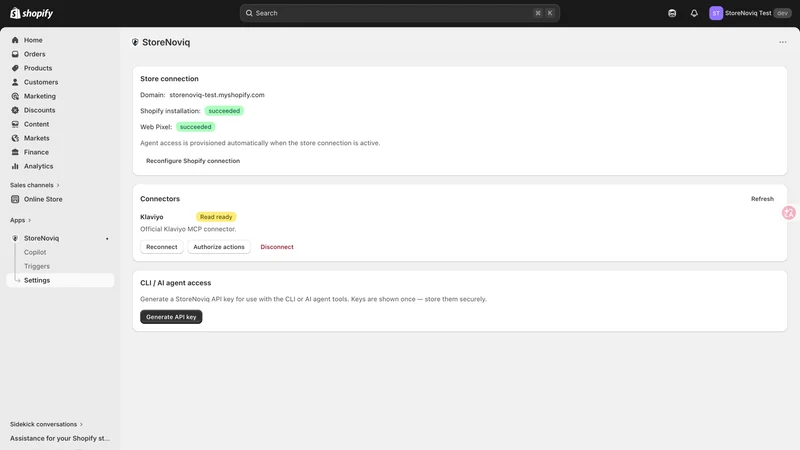Click the Finance bank icon
The image size is (800, 450).
[x=15, y=152]
